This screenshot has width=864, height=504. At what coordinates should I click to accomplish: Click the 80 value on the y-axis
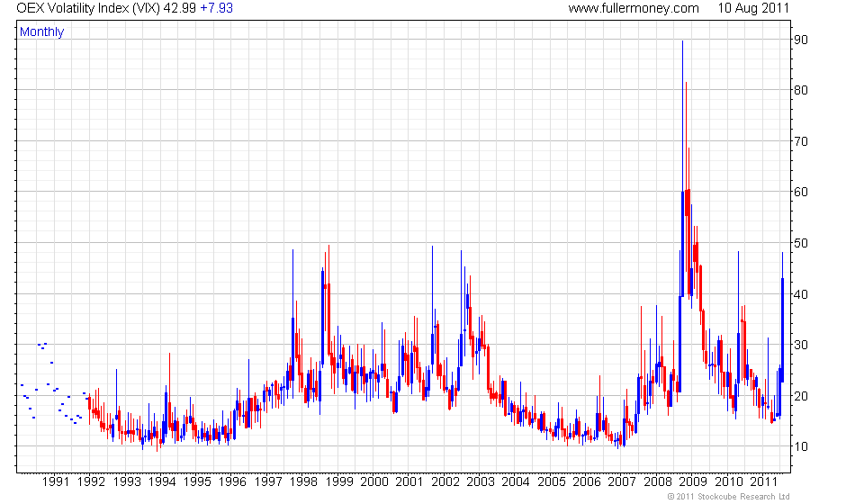pos(801,90)
